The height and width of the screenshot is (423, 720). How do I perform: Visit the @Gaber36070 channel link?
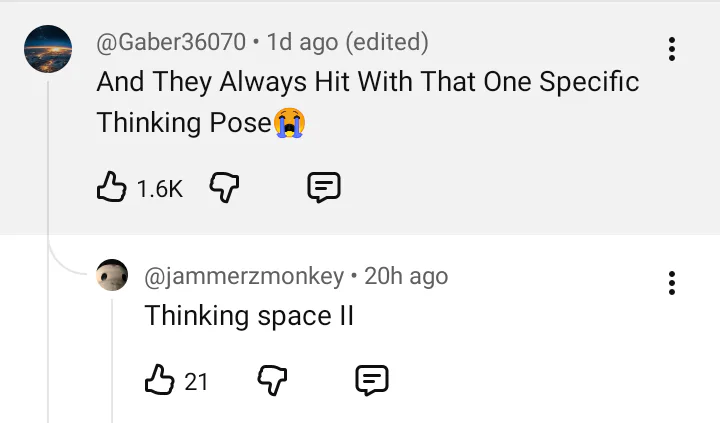pos(171,43)
